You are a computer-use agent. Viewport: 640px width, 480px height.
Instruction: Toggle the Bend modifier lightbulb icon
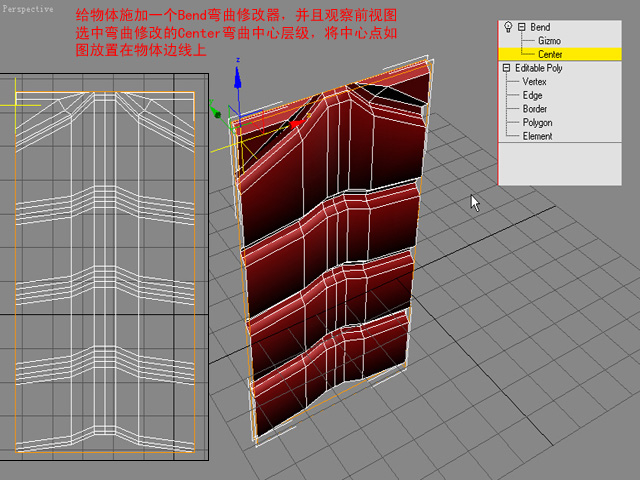click(508, 27)
